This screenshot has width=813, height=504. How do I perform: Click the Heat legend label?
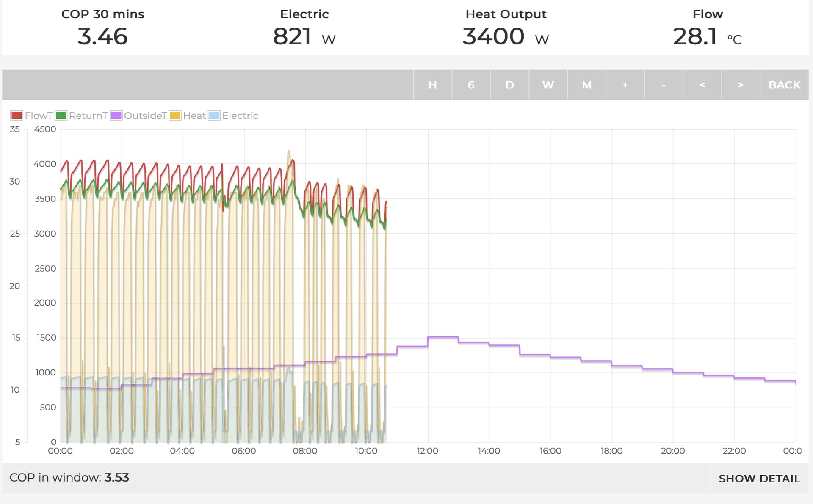[x=194, y=116]
